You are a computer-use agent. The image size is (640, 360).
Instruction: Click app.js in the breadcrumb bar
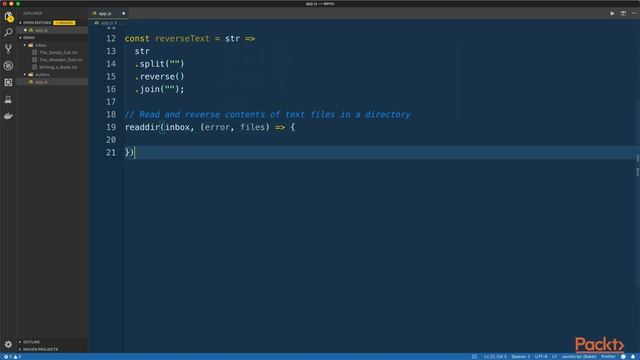click(107, 23)
